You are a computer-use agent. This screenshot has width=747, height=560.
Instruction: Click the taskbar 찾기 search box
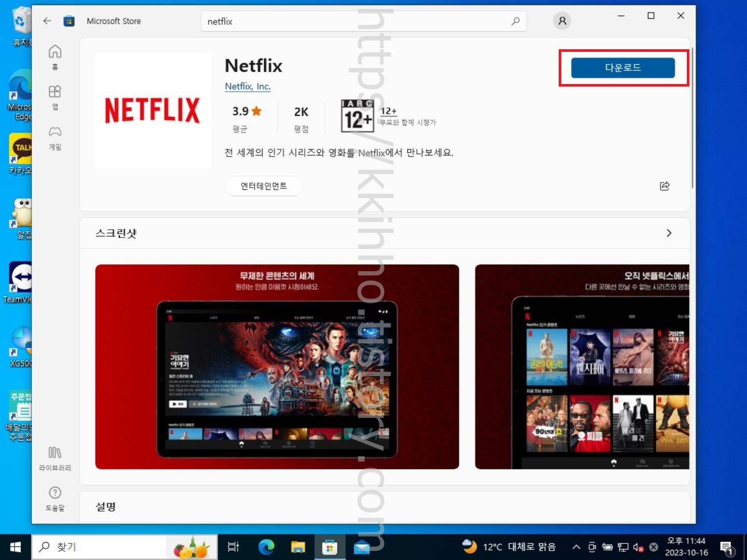click(x=125, y=547)
